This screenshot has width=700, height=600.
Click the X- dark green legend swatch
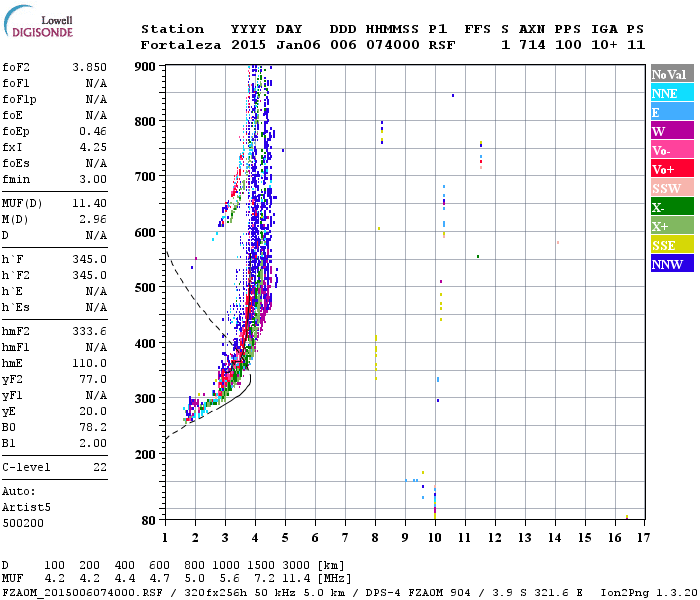click(x=672, y=207)
